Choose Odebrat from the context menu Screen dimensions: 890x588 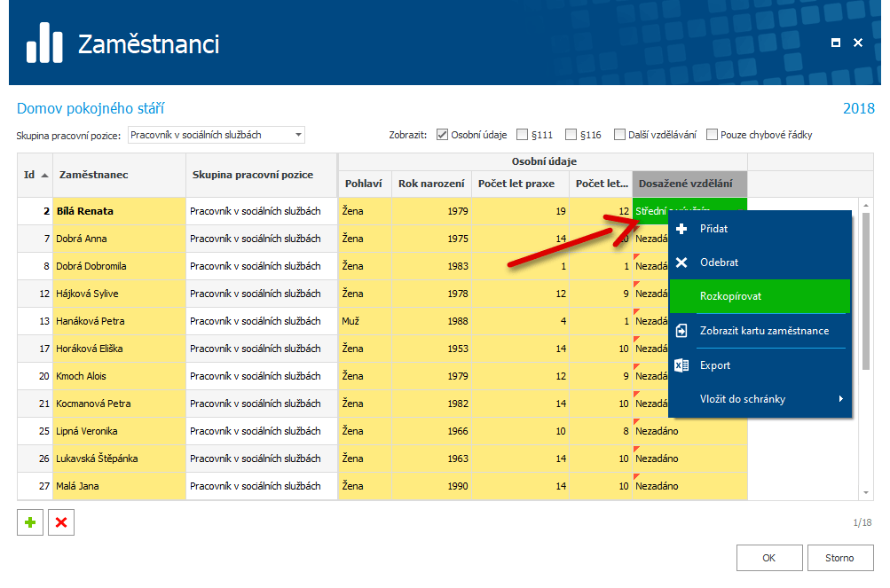(760, 263)
